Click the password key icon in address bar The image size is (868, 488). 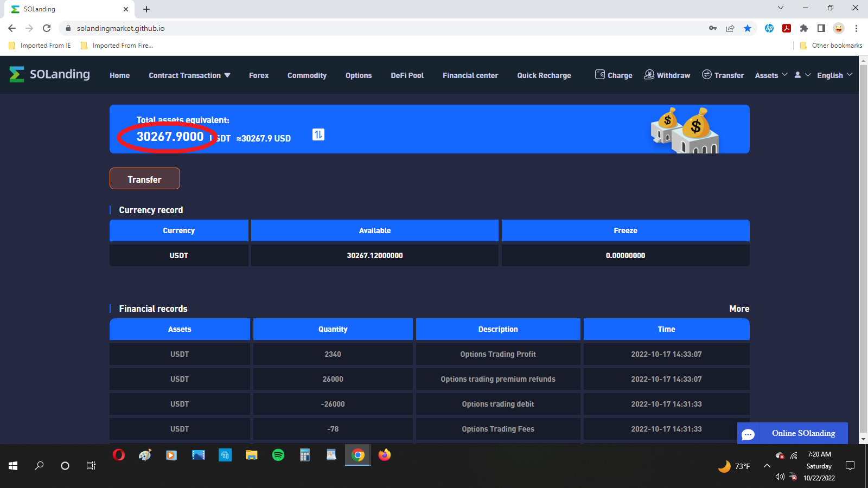(x=713, y=28)
